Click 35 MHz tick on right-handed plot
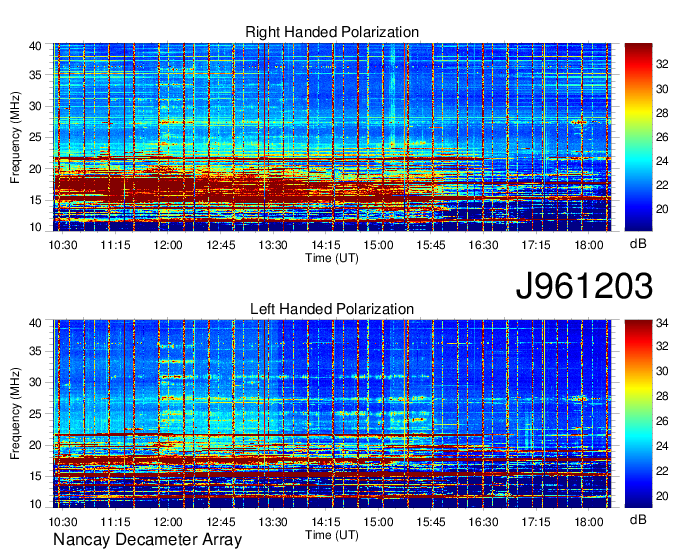 coord(36,75)
